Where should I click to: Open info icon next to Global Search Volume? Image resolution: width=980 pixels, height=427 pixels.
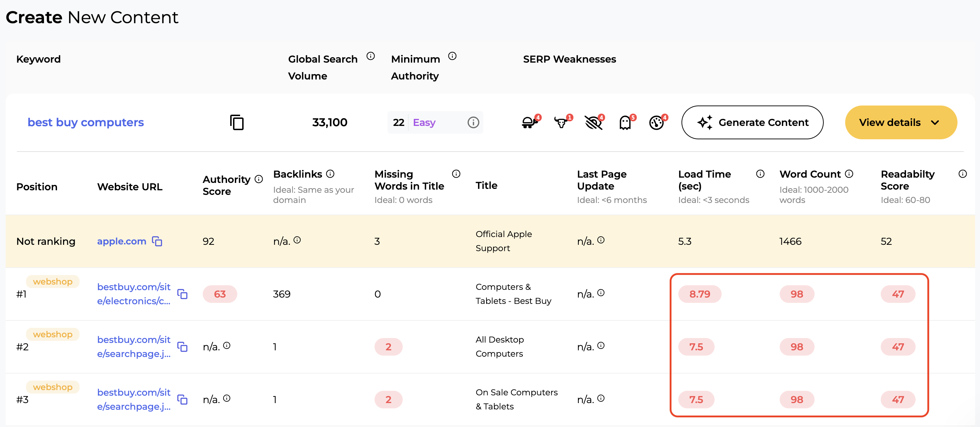click(x=371, y=56)
